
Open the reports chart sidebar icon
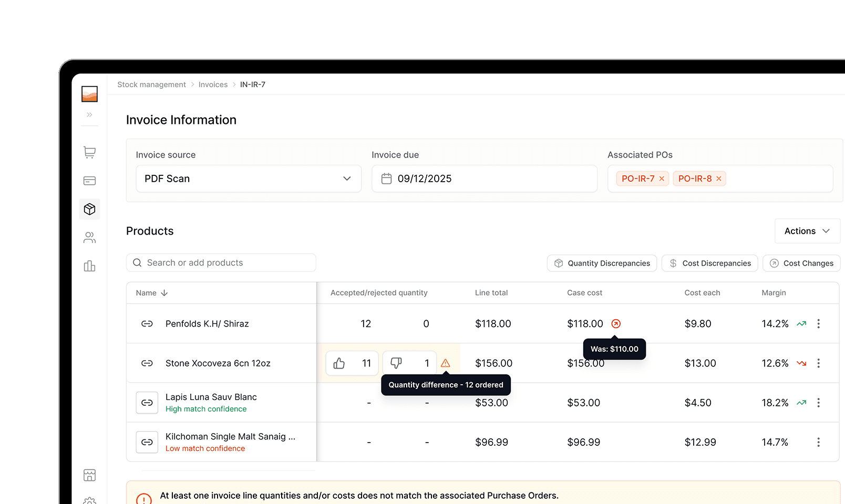pos(89,266)
